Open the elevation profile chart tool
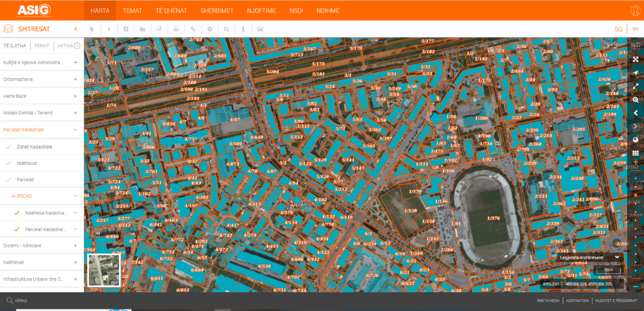Image resolution: width=644 pixels, height=311 pixels. pos(142,29)
